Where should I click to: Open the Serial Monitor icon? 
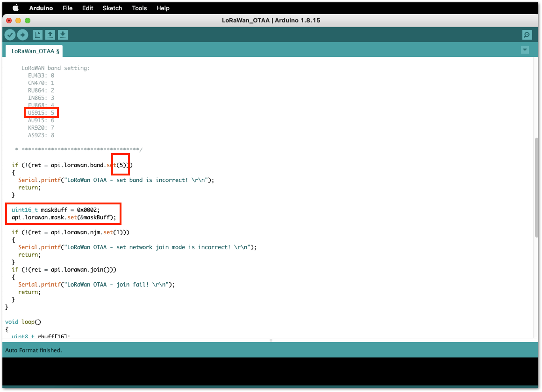(x=527, y=35)
